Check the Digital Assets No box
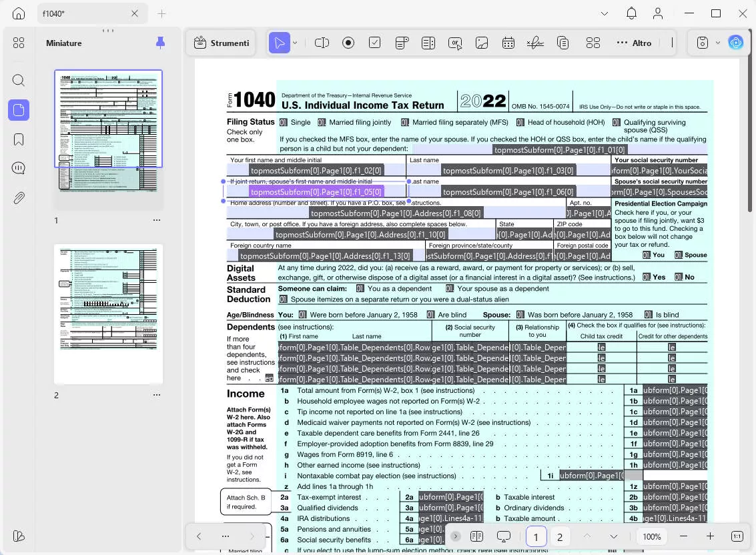The image size is (756, 555). point(679,277)
